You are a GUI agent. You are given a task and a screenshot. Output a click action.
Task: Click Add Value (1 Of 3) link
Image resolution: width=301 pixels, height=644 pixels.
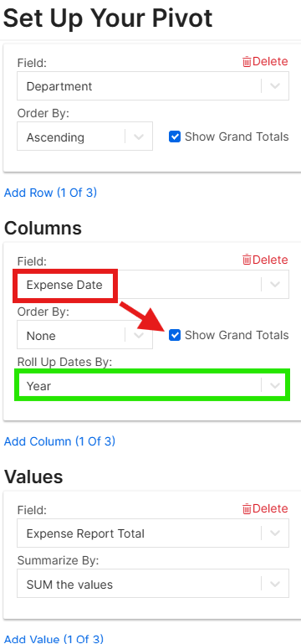coord(54,639)
